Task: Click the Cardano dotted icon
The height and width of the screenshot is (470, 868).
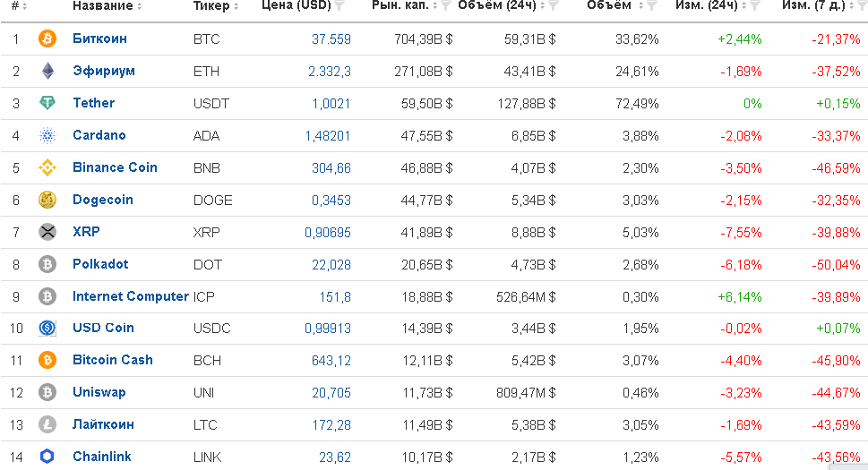Action: click(47, 135)
